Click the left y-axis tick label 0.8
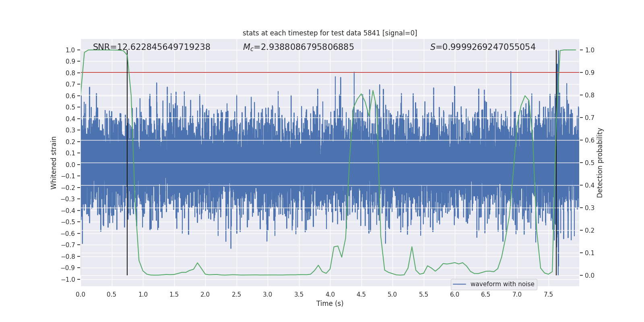 [71, 73]
